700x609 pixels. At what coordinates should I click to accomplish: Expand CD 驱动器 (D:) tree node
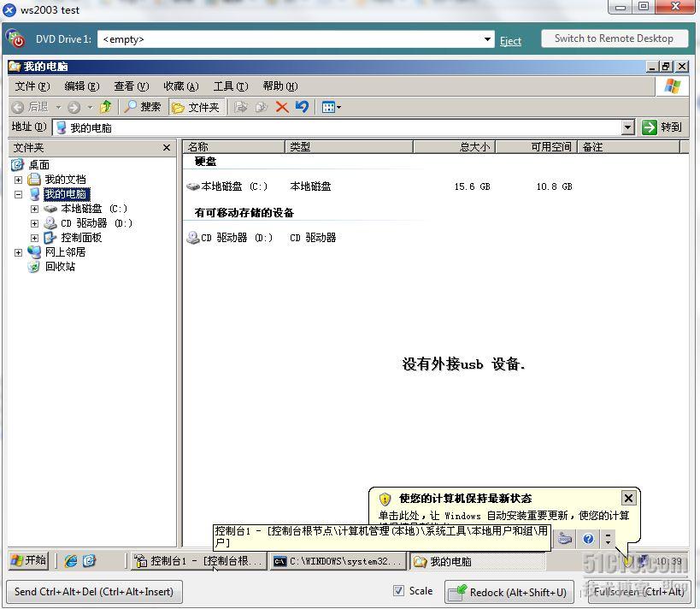pyautogui.click(x=34, y=223)
